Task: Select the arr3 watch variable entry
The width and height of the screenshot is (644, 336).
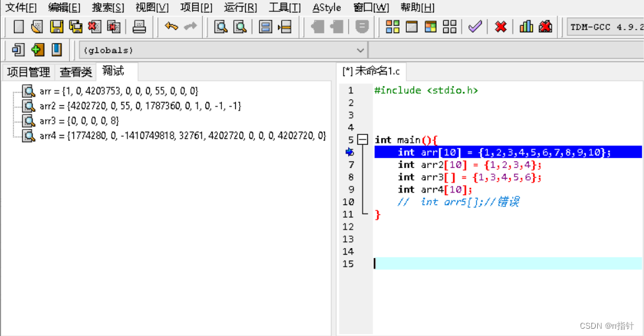Action: 79,120
